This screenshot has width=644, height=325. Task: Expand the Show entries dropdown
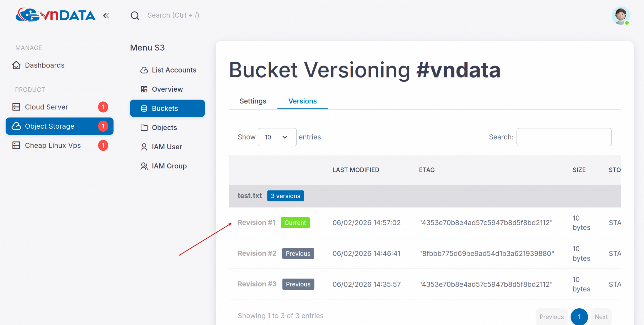[x=277, y=137]
